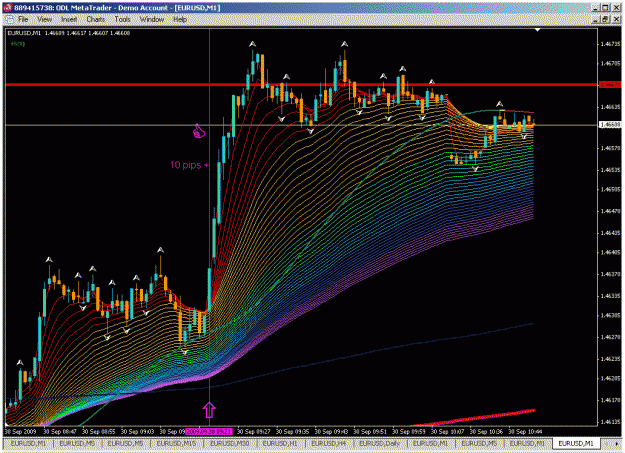The image size is (625, 453).
Task: Minimize the inner chart window
Action: (596, 19)
